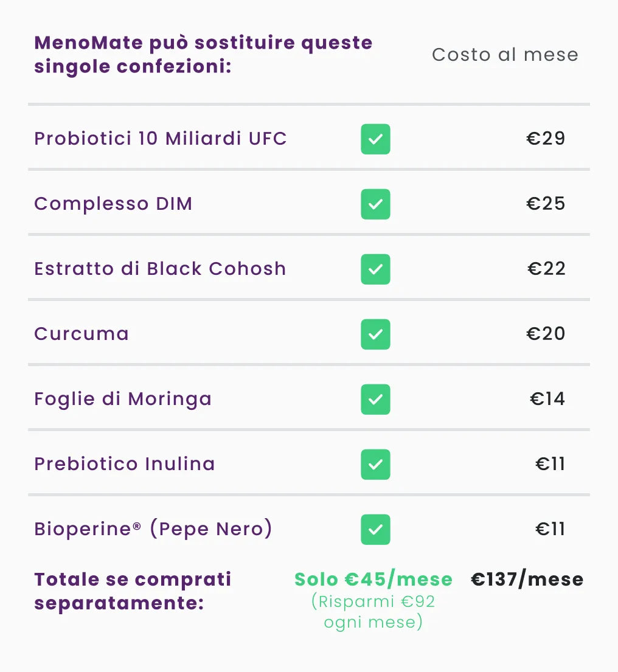The width and height of the screenshot is (618, 672).
Task: Click the €137/mese total price
Action: point(527,580)
